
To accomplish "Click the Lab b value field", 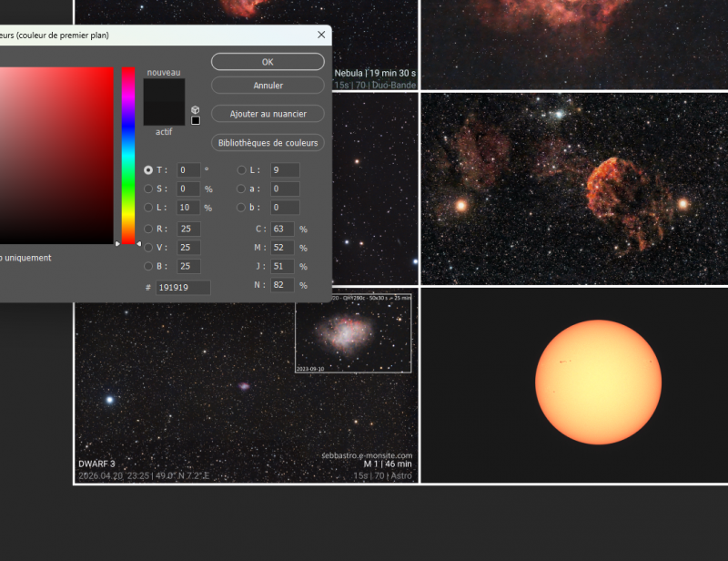I will tap(285, 208).
